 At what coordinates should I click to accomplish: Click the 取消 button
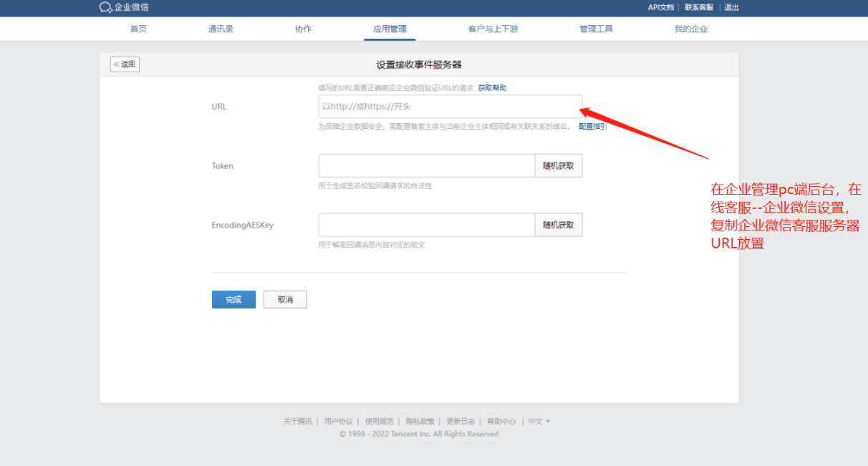(x=285, y=300)
